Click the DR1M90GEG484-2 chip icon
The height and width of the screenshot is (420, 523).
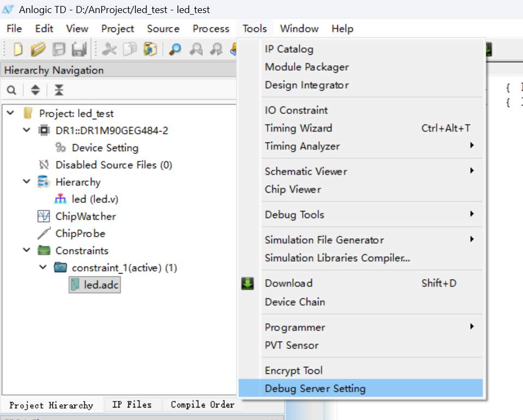(44, 131)
